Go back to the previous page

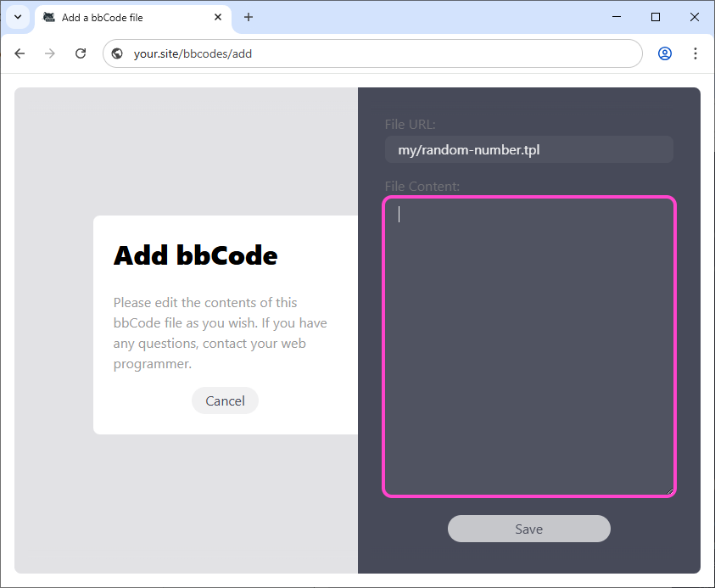pyautogui.click(x=20, y=53)
